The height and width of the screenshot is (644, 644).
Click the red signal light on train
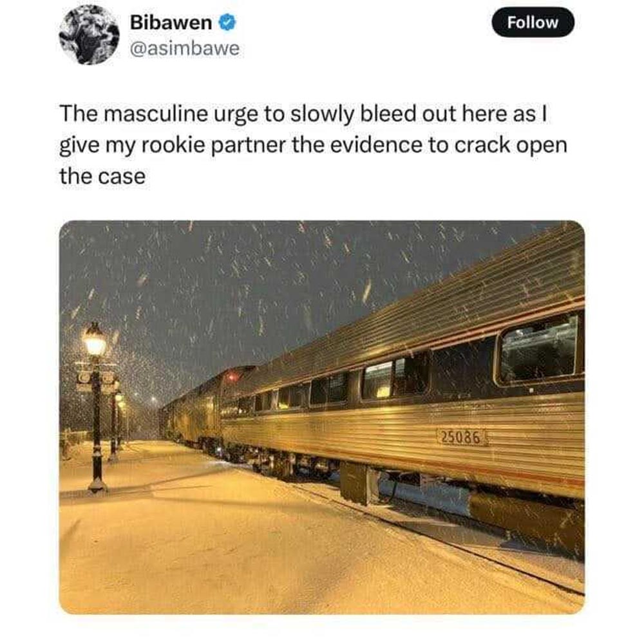(232, 376)
